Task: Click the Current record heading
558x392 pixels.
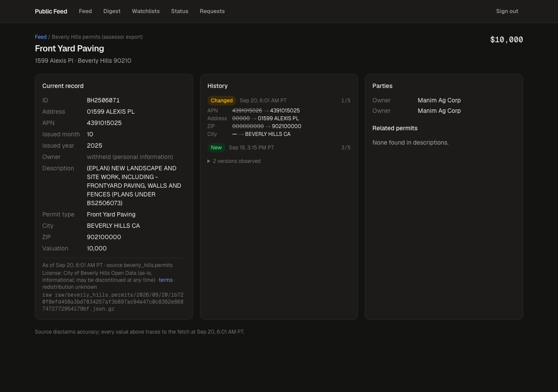Action: [x=63, y=86]
